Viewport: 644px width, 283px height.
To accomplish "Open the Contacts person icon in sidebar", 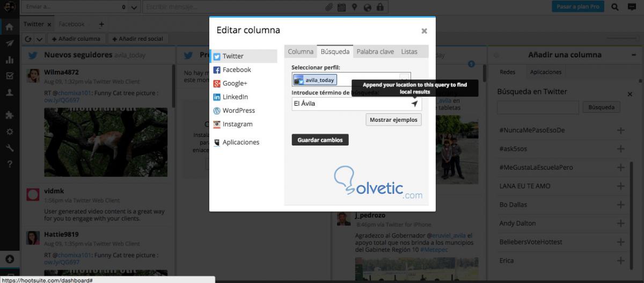I will click(9, 92).
